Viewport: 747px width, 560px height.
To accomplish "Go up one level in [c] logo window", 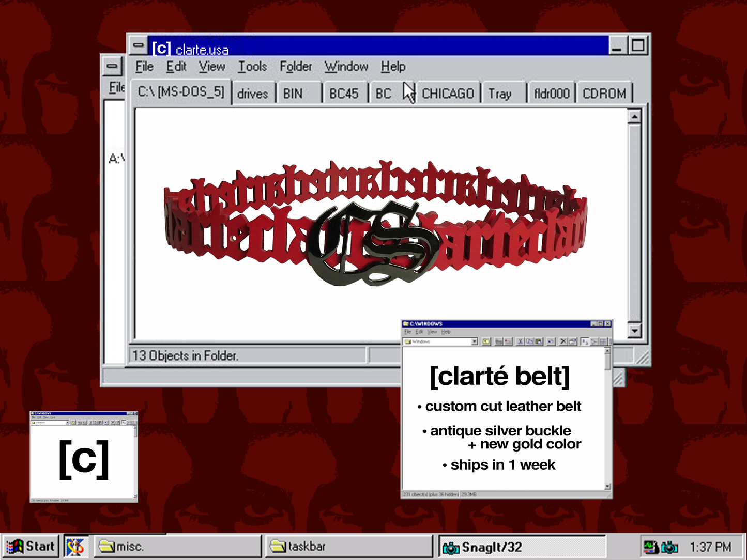I will [x=73, y=423].
